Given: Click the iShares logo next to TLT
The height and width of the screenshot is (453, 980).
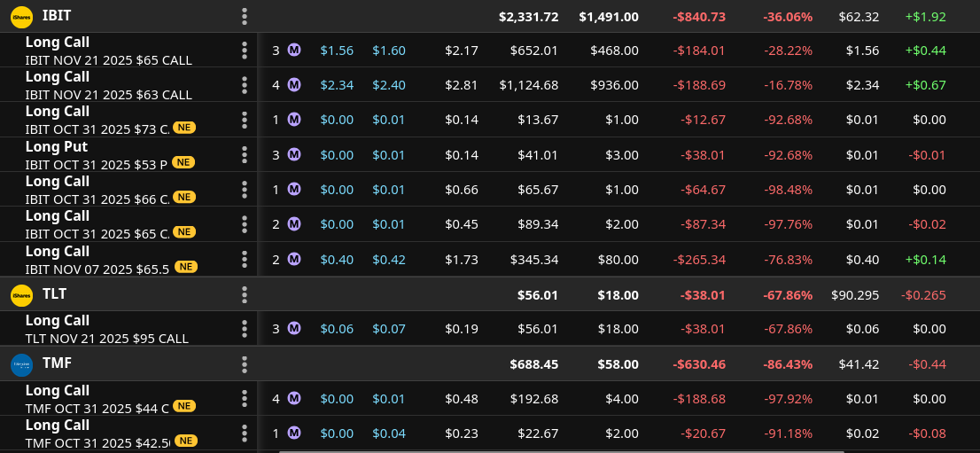Looking at the screenshot, I should 21,295.
